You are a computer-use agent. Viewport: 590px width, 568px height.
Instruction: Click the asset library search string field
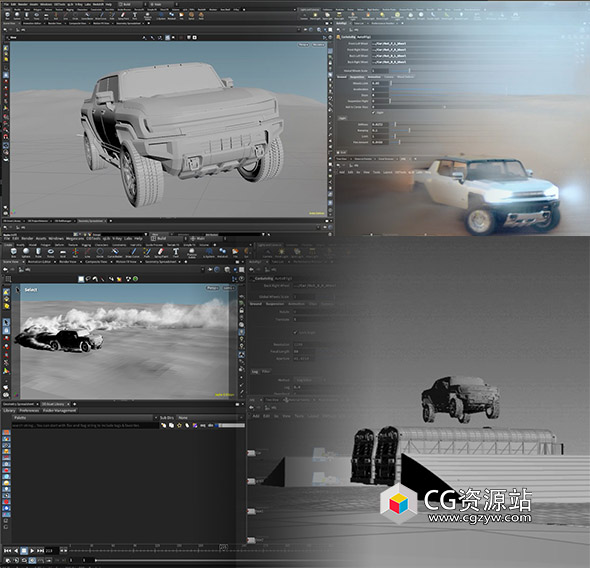coord(85,425)
